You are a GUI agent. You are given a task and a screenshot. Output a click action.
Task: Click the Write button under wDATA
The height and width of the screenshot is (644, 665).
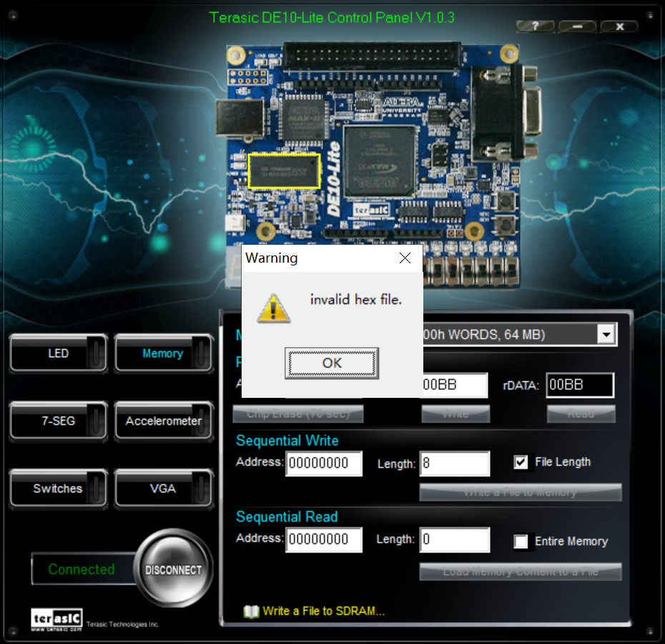(x=455, y=414)
